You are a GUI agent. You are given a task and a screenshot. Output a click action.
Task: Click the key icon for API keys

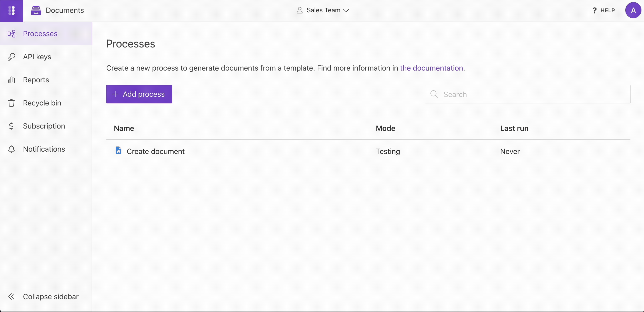point(12,57)
